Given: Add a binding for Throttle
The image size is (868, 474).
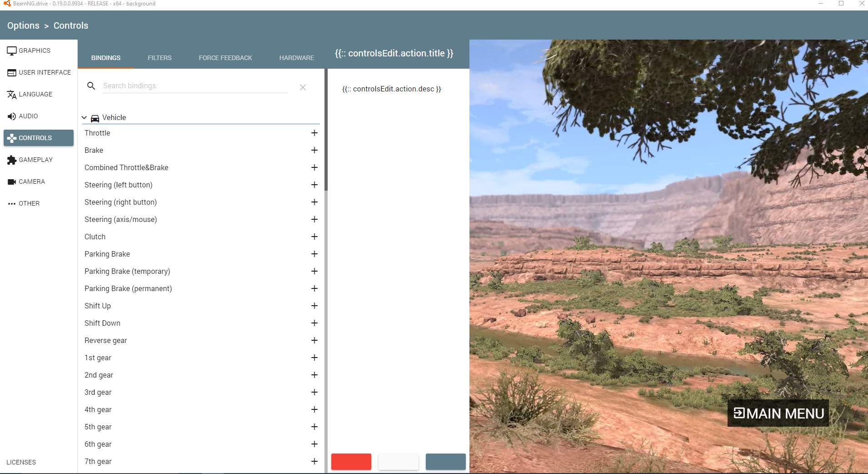Looking at the screenshot, I should pyautogui.click(x=314, y=133).
